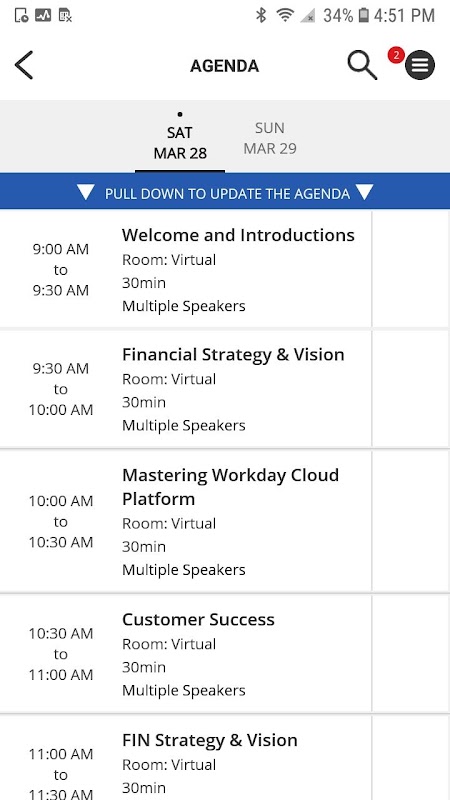Tap the 9:00 AM to 9:30 AM time slot

61,269
